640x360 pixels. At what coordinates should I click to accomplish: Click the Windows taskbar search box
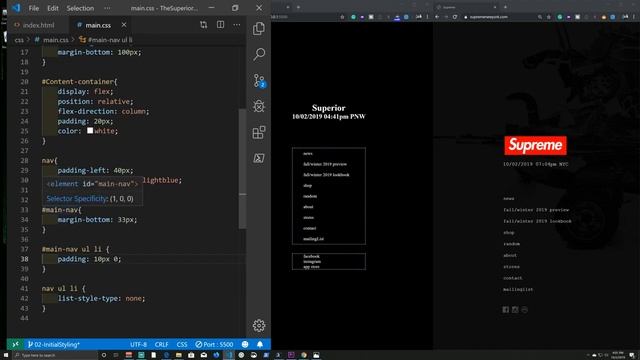point(55,355)
